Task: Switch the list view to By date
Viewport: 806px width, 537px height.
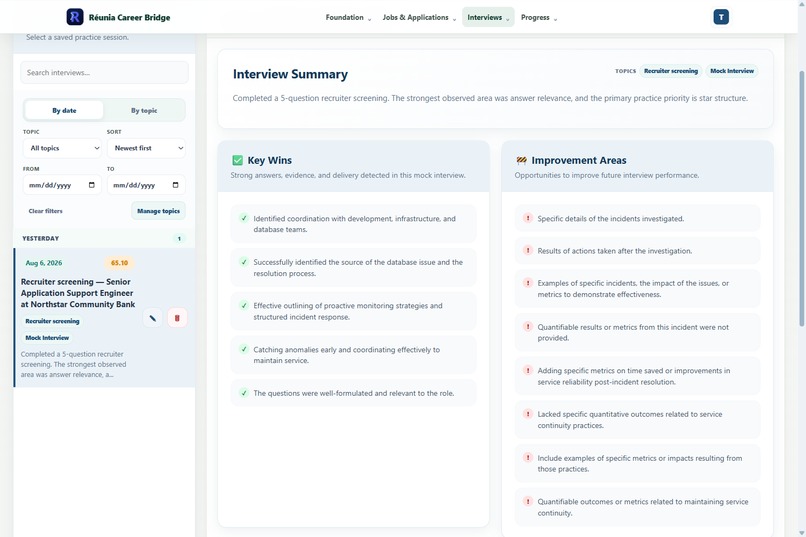Action: tap(64, 110)
